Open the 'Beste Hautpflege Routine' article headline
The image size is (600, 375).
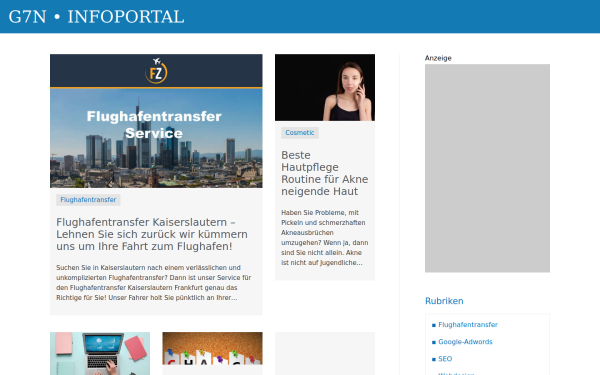click(324, 173)
